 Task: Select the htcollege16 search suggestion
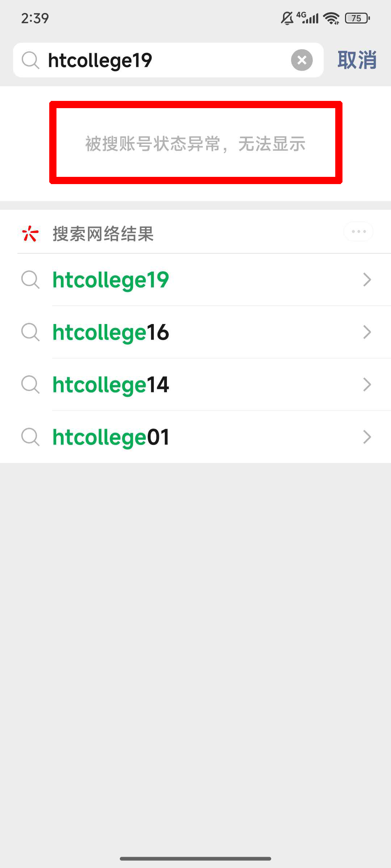(111, 332)
